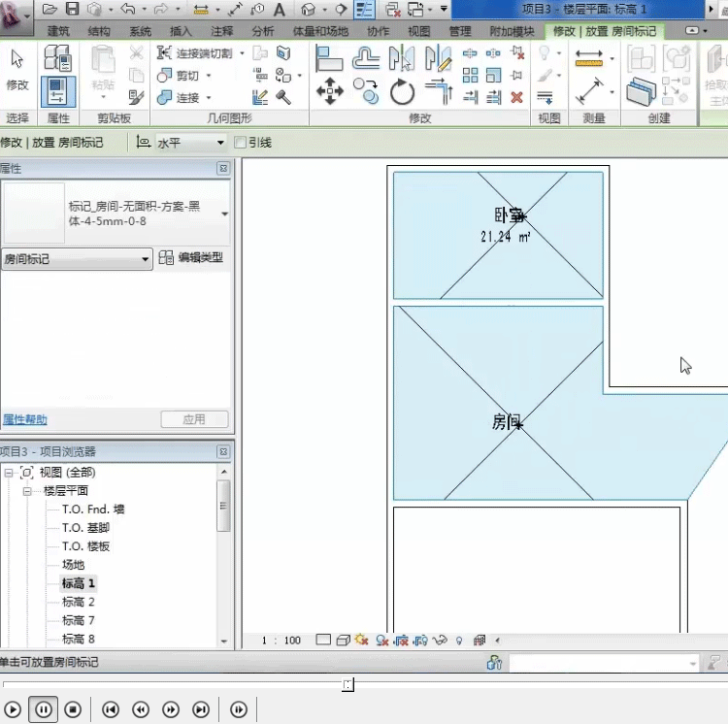Click the 编辑类型 button
Screen dimensions: 728x724
pos(191,258)
